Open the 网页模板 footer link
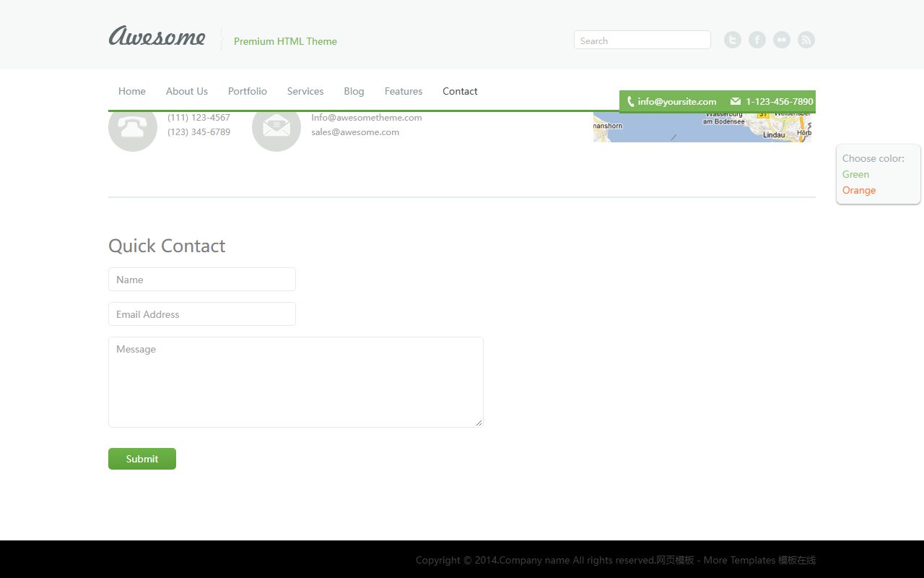This screenshot has width=924, height=578. (675, 560)
